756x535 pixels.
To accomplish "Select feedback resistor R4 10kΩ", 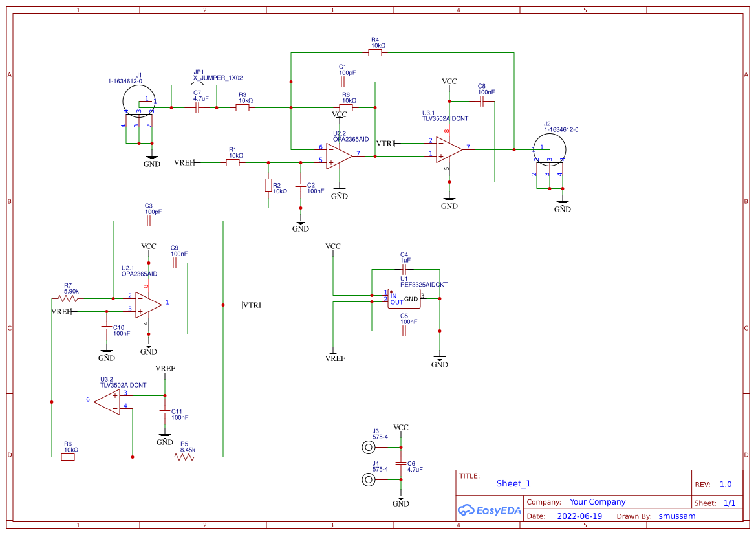I will pyautogui.click(x=374, y=52).
